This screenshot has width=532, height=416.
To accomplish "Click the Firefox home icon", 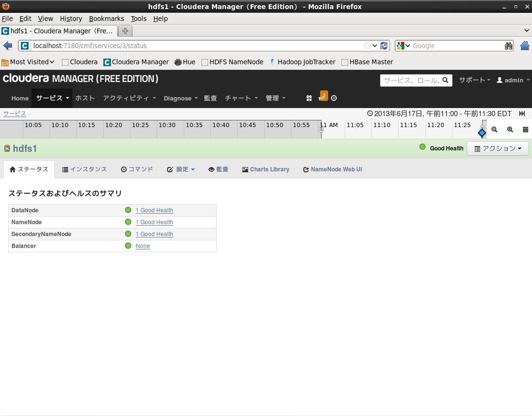I will tap(524, 45).
